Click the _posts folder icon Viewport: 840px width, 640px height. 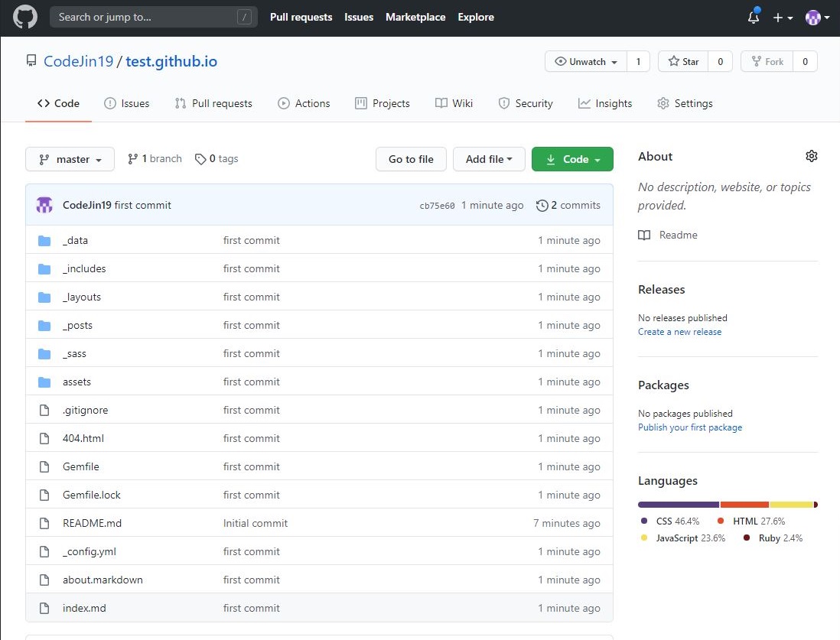(x=44, y=326)
